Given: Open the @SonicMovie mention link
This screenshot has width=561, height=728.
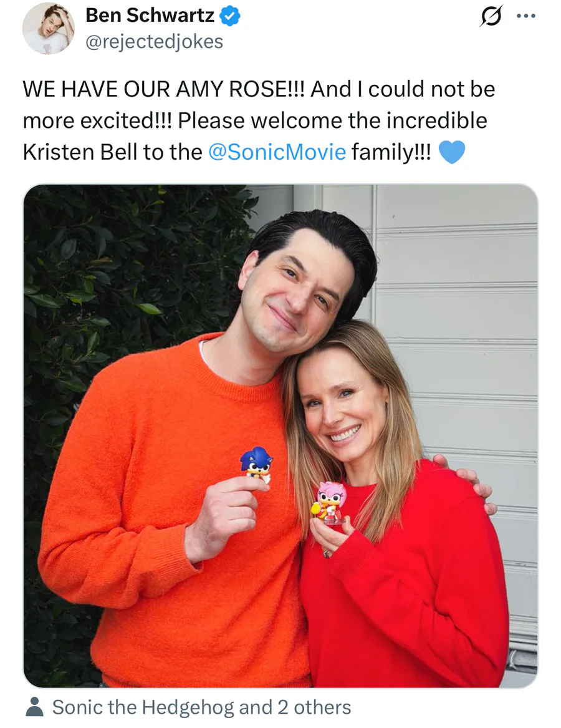Looking at the screenshot, I should [277, 152].
